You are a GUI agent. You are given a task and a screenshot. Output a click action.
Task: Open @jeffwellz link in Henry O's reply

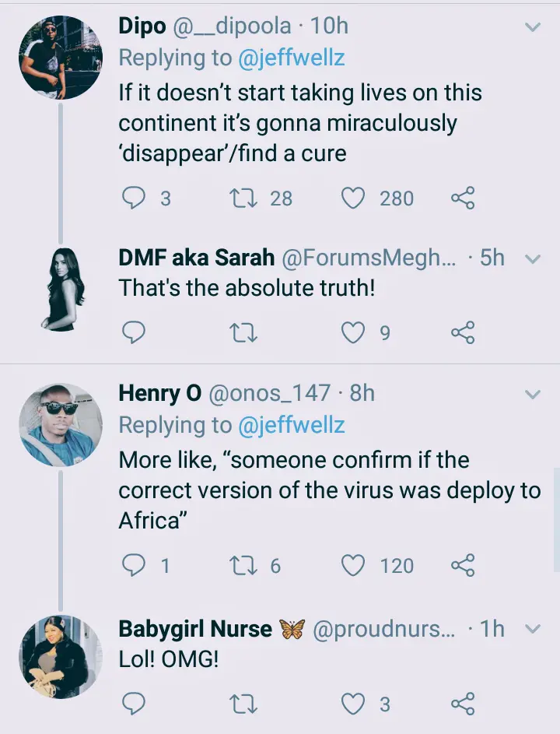click(292, 426)
